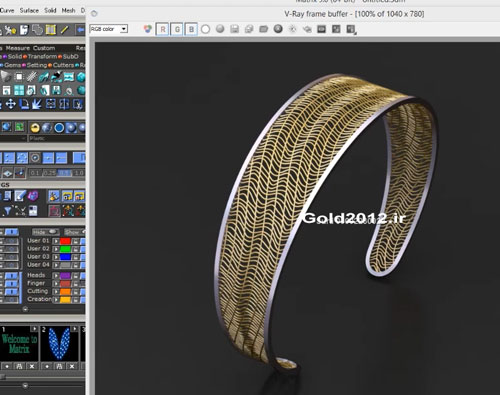Select the 0.1 value button
The image size is (500, 395).
tap(35, 173)
